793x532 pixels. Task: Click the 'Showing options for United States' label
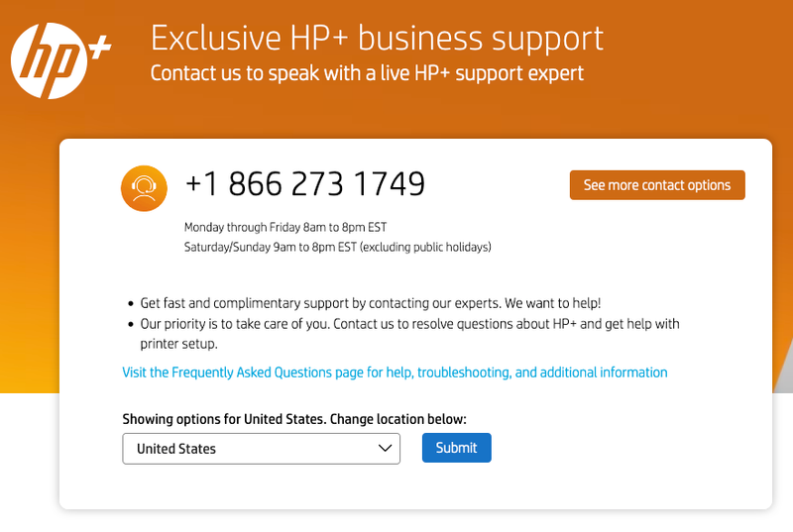click(294, 419)
